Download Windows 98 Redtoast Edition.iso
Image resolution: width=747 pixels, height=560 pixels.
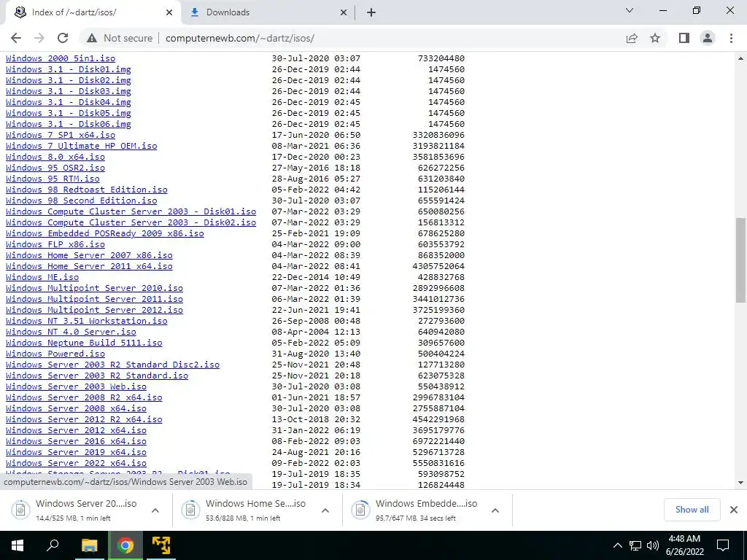click(x=87, y=190)
